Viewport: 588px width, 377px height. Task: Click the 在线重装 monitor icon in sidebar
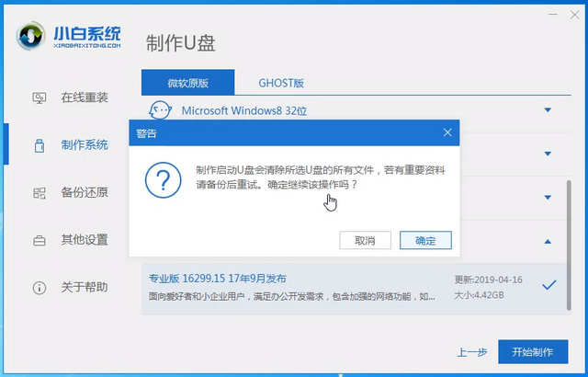coord(40,97)
